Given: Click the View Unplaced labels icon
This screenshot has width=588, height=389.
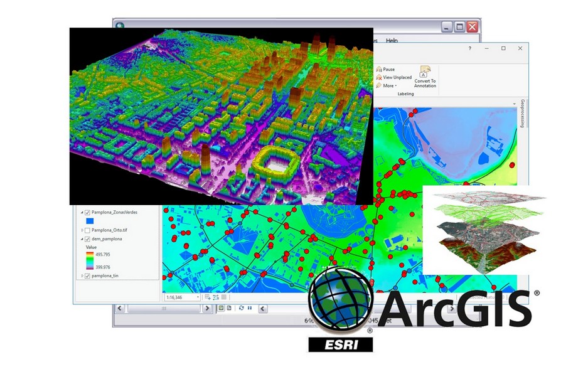Looking at the screenshot, I should [379, 77].
